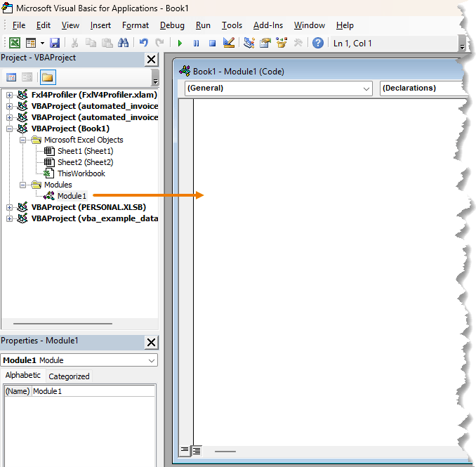Image resolution: width=476 pixels, height=467 pixels.
Task: Click the code window horizontal scrollbar
Action: pos(225,452)
